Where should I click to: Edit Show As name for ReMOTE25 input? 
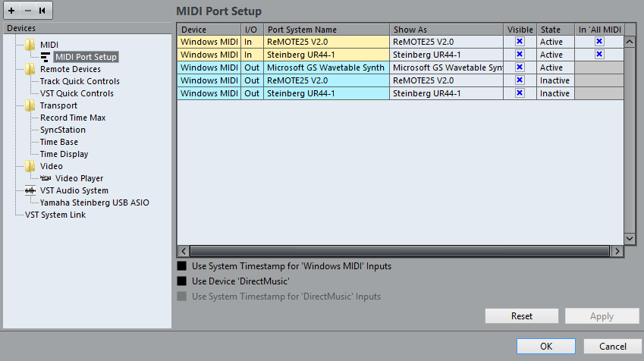click(447, 42)
